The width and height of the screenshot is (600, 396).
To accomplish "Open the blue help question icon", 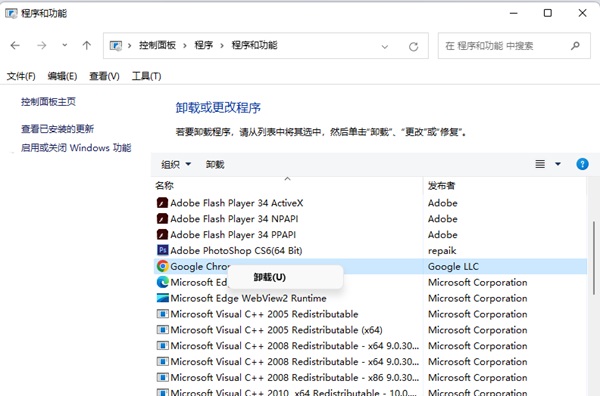I will 582,164.
